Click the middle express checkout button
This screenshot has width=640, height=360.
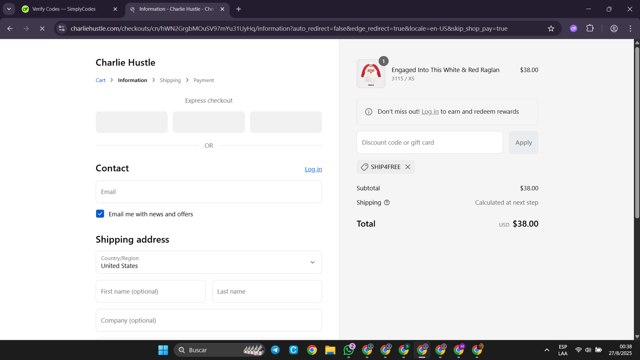coord(209,122)
